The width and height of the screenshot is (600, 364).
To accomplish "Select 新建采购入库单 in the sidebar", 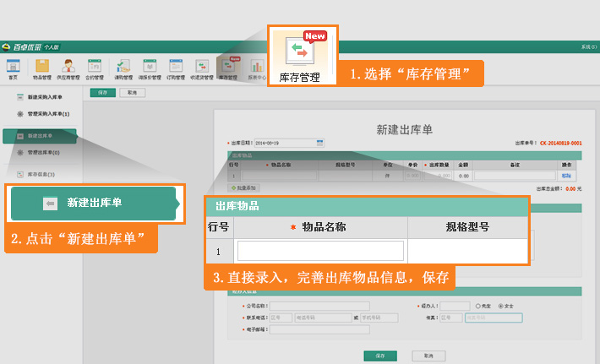I will tap(44, 98).
